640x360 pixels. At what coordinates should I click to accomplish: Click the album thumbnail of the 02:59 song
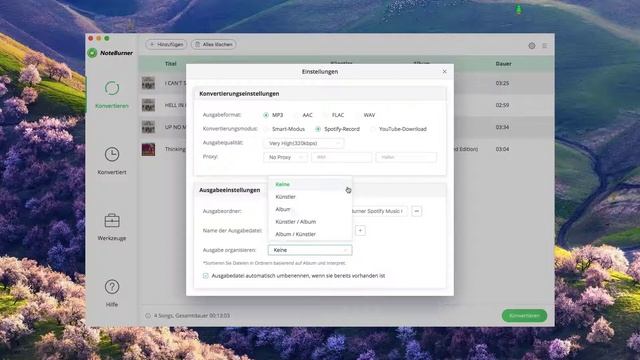coord(148,105)
